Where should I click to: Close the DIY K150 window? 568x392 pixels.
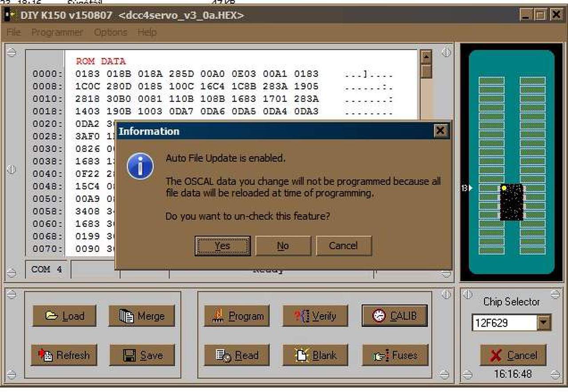click(556, 15)
